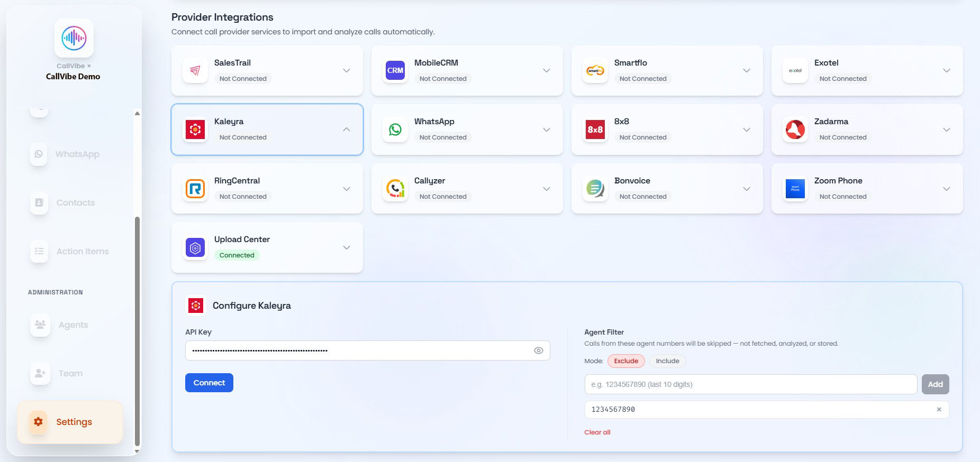Click the Agents group icon
The height and width of the screenshot is (462, 980).
[x=40, y=325]
